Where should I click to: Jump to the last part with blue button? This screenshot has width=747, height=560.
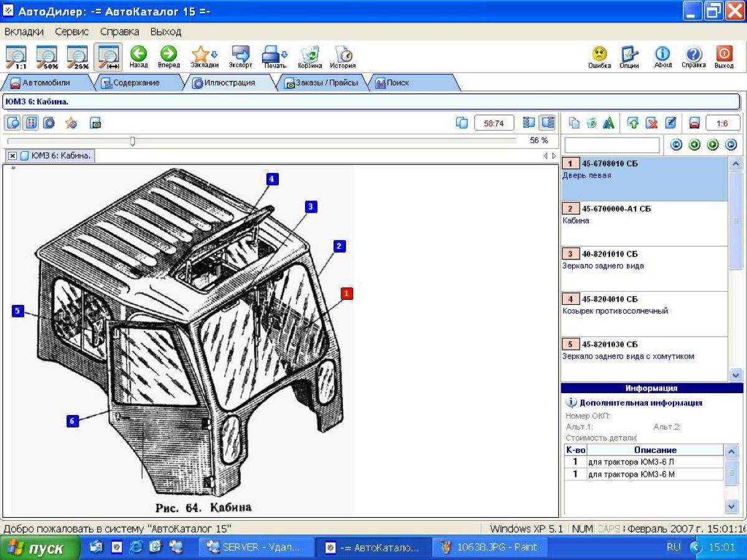[731, 145]
